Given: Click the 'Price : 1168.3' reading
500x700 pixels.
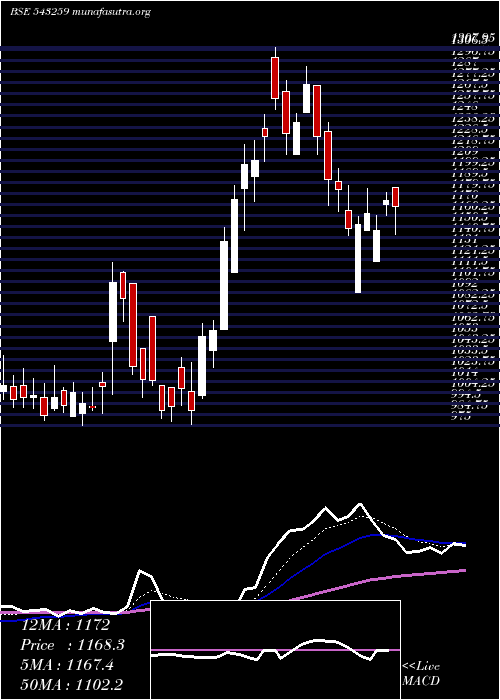Looking at the screenshot, I should point(72,645).
